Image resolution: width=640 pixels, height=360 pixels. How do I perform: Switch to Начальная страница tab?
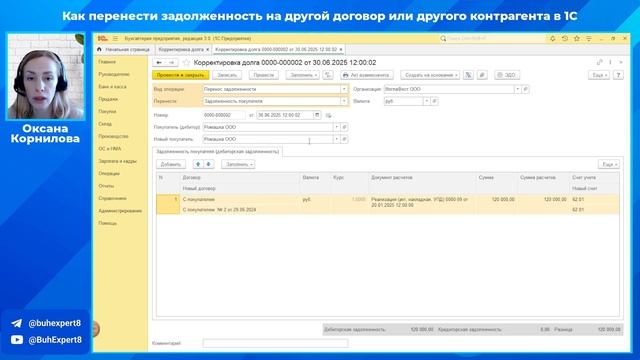point(124,49)
